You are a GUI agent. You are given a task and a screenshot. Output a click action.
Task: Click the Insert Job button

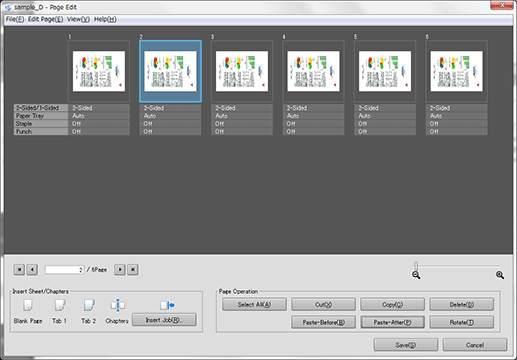click(164, 320)
